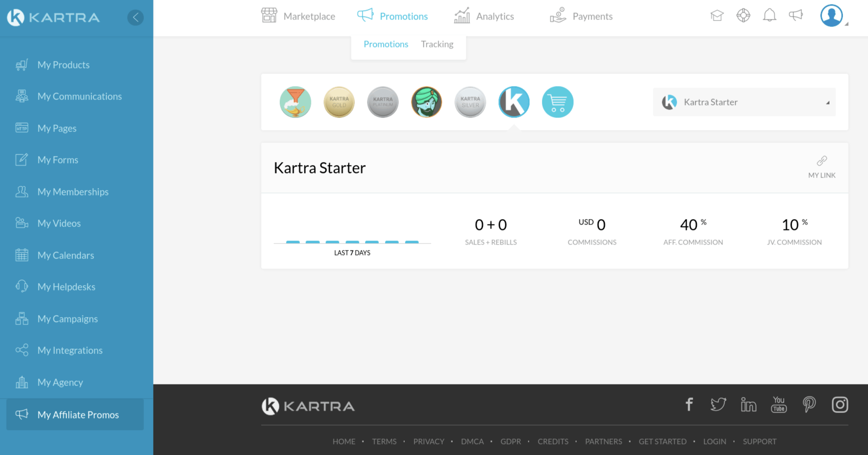868x455 pixels.
Task: Open the Payments top menu
Action: 581,16
